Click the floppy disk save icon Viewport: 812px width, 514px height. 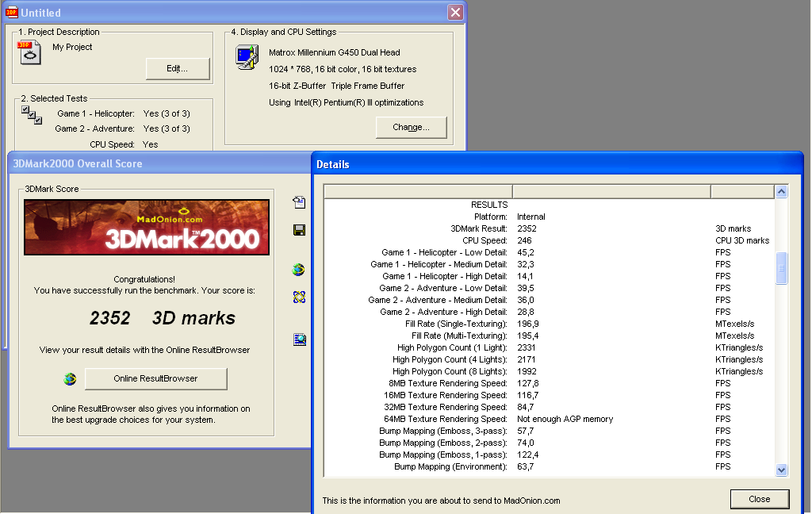click(x=299, y=230)
